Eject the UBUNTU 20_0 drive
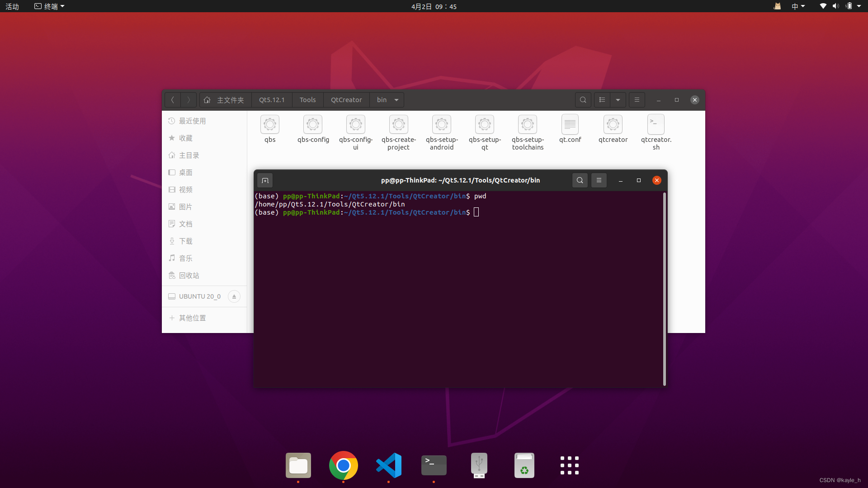The height and width of the screenshot is (488, 868). click(234, 296)
